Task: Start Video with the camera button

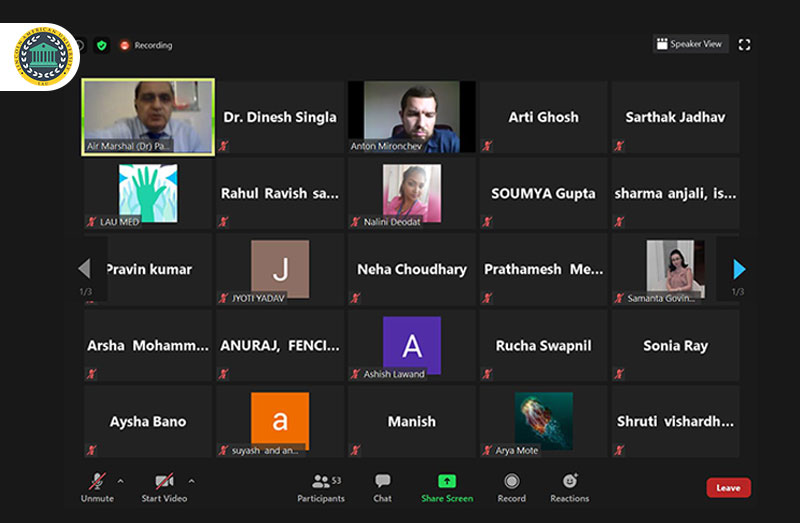Action: (x=164, y=488)
